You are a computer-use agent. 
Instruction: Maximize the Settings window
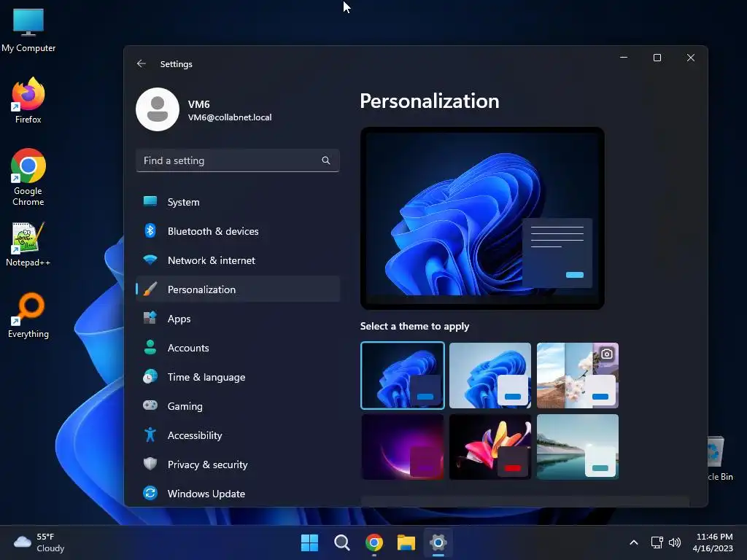click(x=657, y=58)
